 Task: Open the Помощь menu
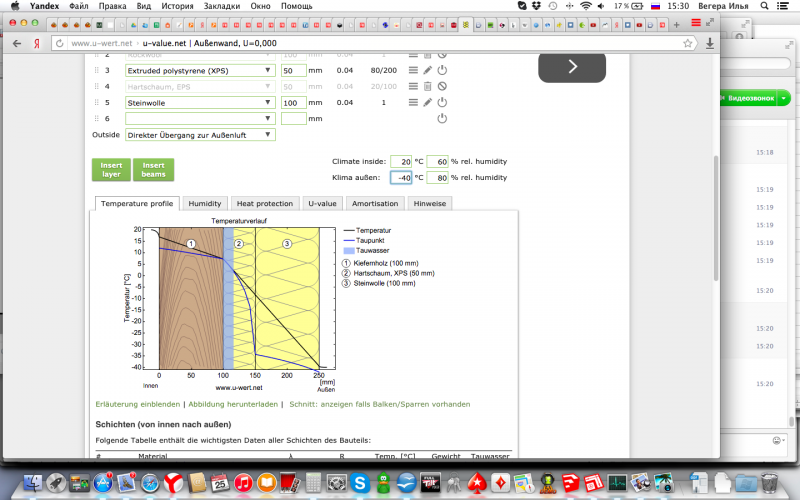296,6
